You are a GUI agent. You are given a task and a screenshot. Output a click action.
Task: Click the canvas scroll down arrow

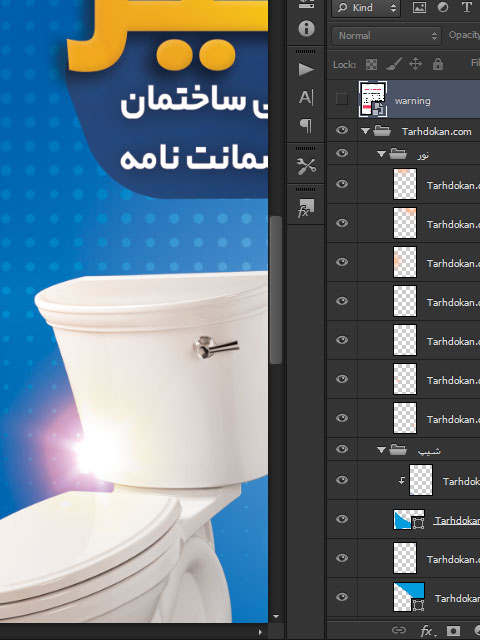pyautogui.click(x=276, y=616)
